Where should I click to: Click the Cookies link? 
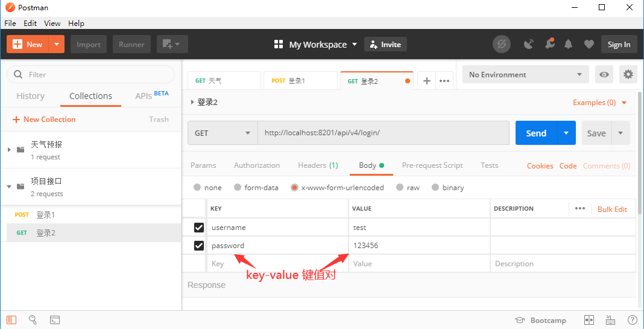(540, 166)
